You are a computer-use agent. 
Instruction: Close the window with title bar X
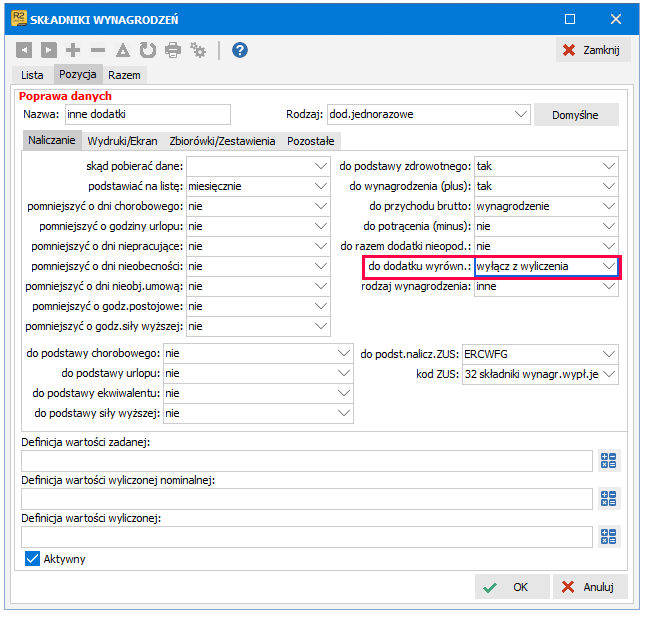[616, 19]
